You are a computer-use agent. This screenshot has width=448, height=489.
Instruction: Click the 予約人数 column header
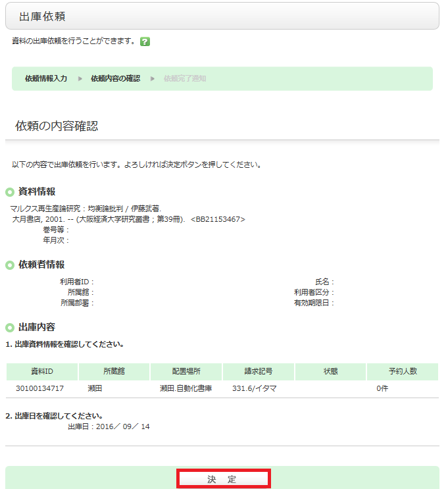403,371
